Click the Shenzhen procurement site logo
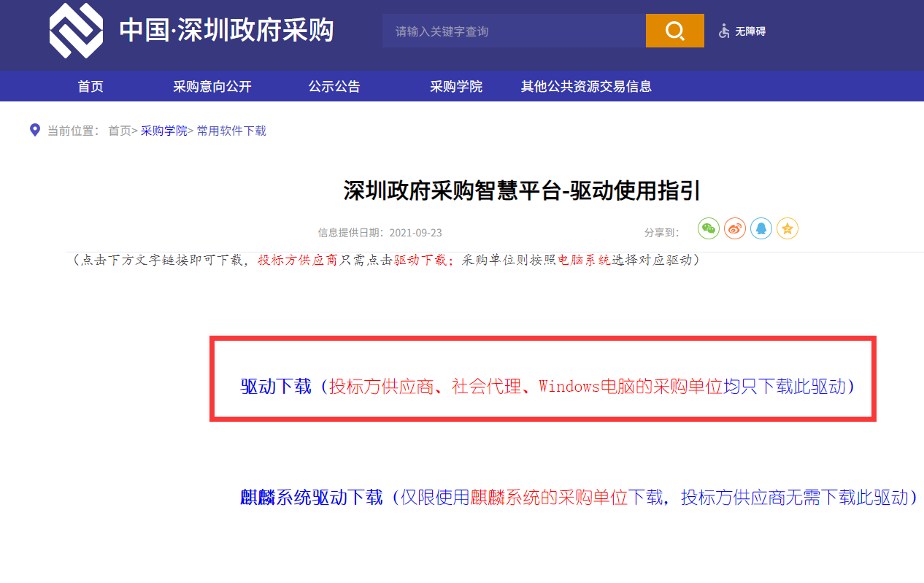The image size is (924, 583). click(x=76, y=31)
